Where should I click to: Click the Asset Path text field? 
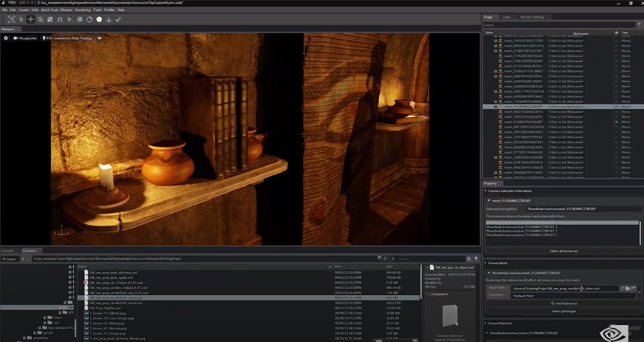(565, 288)
